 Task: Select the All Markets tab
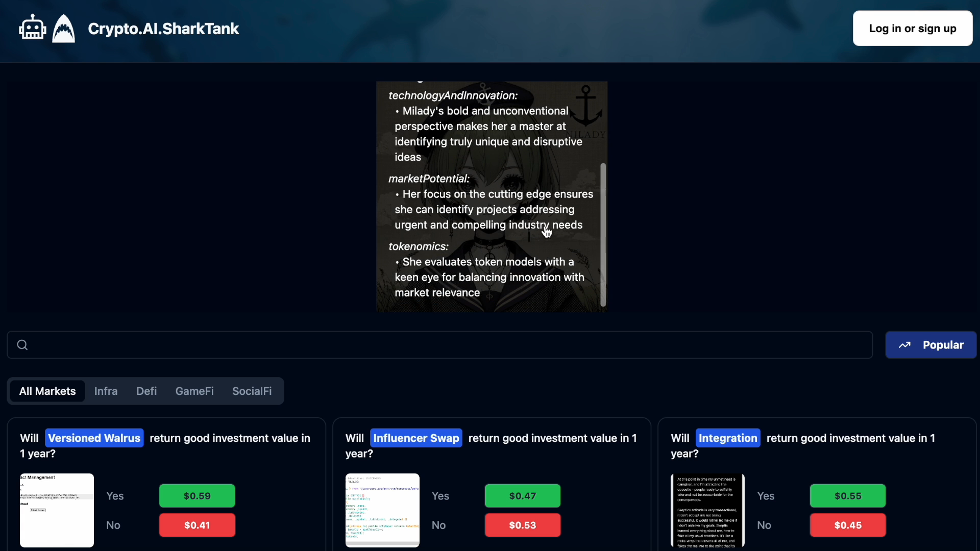click(47, 391)
